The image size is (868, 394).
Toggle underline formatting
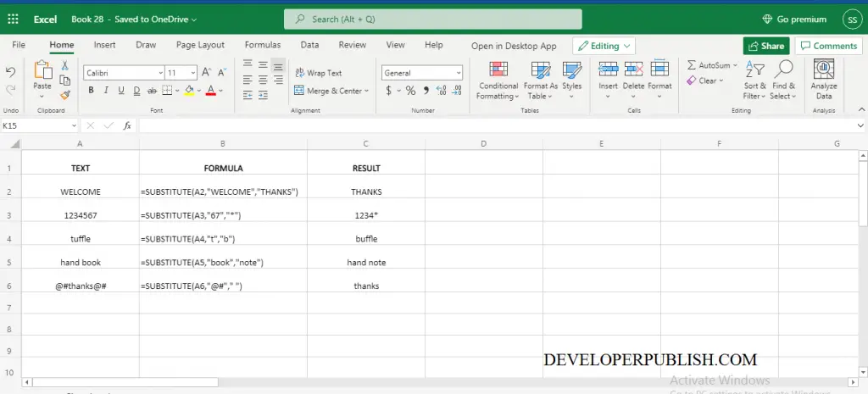pos(121,90)
